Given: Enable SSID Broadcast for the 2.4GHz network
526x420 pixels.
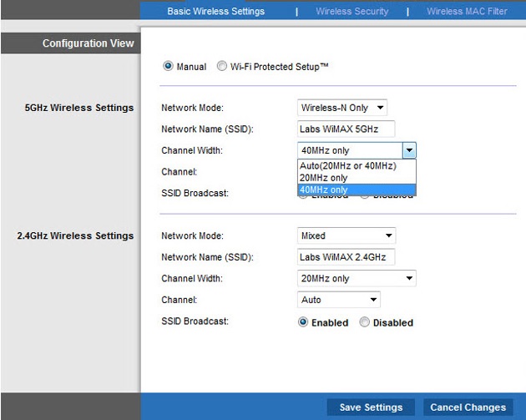Looking at the screenshot, I should tap(303, 322).
